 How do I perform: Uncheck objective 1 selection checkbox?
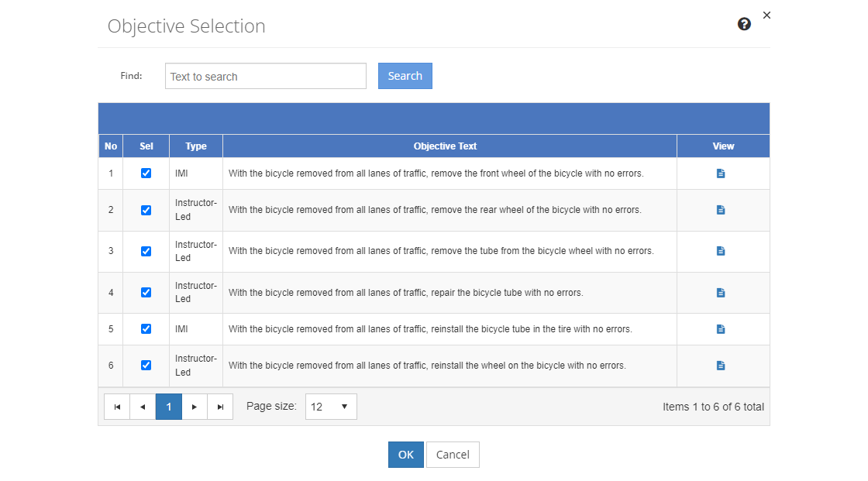click(x=146, y=174)
